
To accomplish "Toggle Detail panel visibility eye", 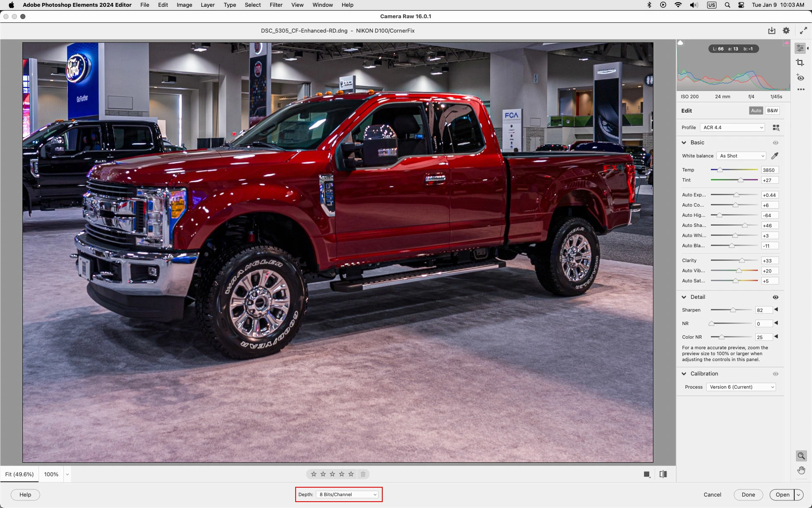I will coord(776,297).
